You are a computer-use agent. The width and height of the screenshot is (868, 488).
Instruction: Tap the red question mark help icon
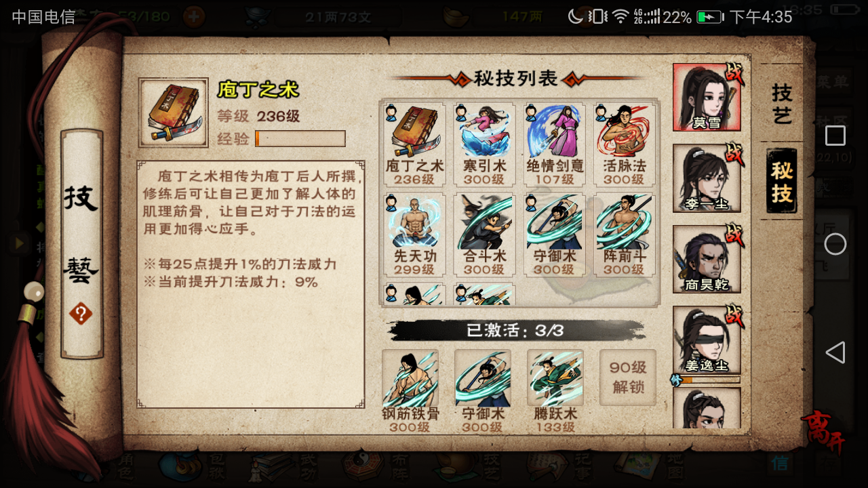pyautogui.click(x=81, y=313)
